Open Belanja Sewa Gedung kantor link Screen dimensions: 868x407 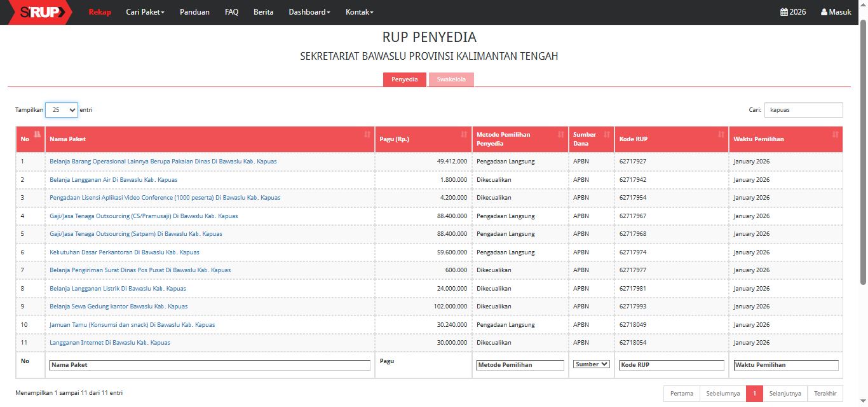tap(119, 307)
